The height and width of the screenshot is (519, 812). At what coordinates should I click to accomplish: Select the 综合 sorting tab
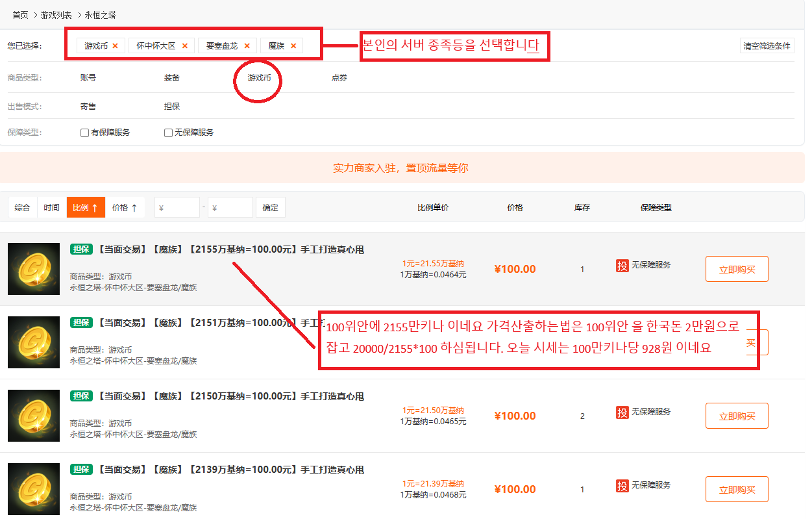pos(23,208)
